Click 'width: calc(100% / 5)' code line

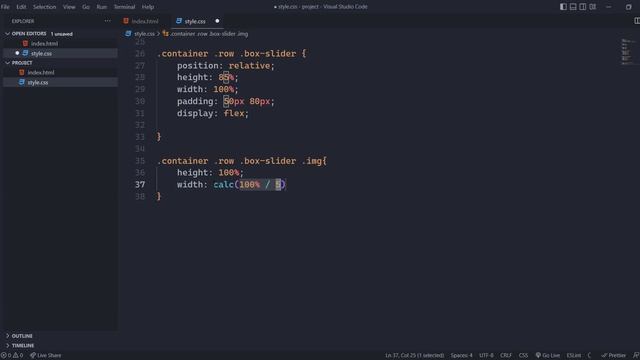[231, 184]
